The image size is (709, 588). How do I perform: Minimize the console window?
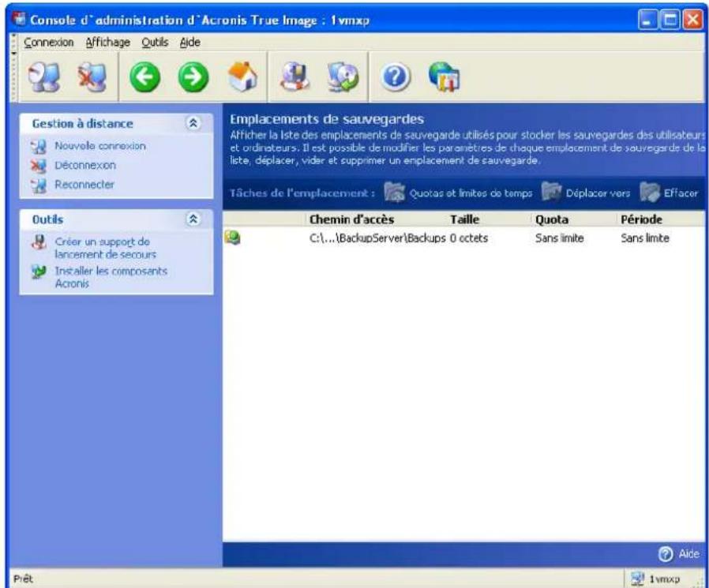click(x=647, y=20)
